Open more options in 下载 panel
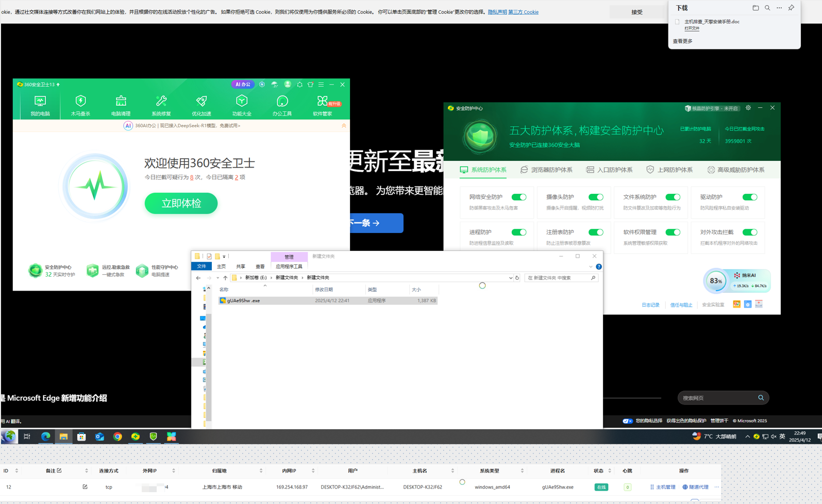The width and height of the screenshot is (822, 504). click(779, 8)
